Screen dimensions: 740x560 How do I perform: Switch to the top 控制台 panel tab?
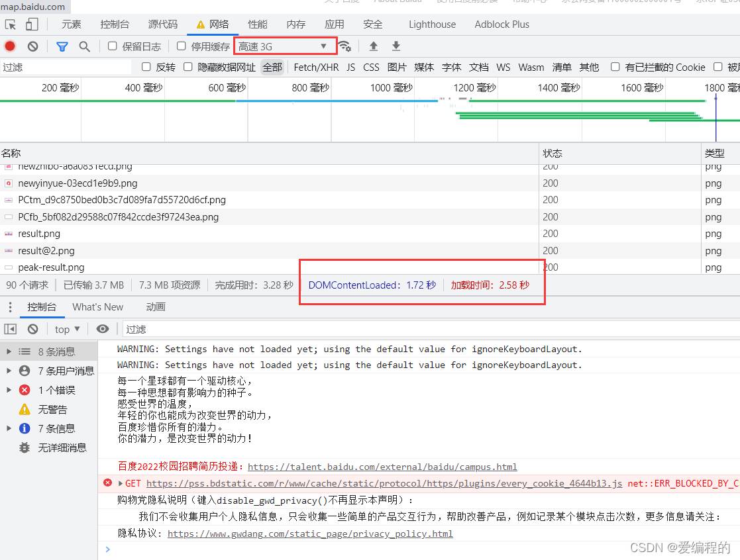(115, 24)
